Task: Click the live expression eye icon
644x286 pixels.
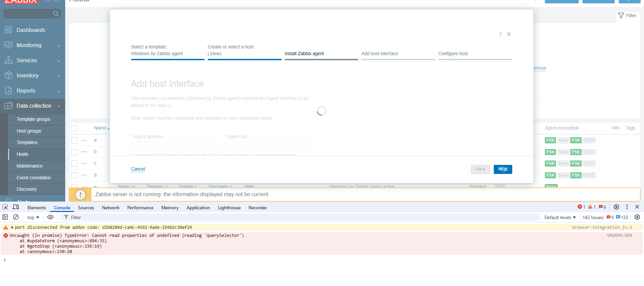Action: 50,217
